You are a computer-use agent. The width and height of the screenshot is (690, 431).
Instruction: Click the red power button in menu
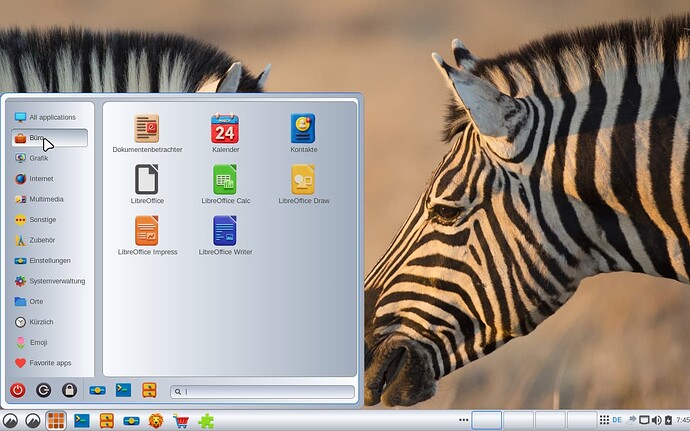pos(18,390)
